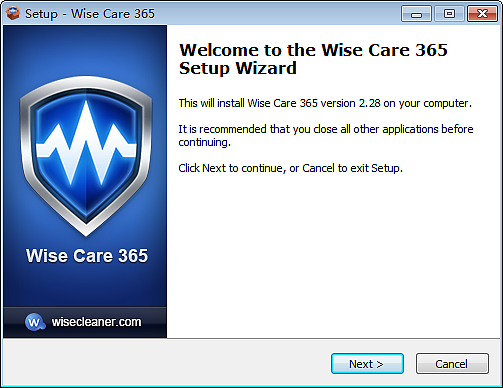Cancel the Wise Care 365 setup
The height and width of the screenshot is (388, 503).
pyautogui.click(x=452, y=364)
